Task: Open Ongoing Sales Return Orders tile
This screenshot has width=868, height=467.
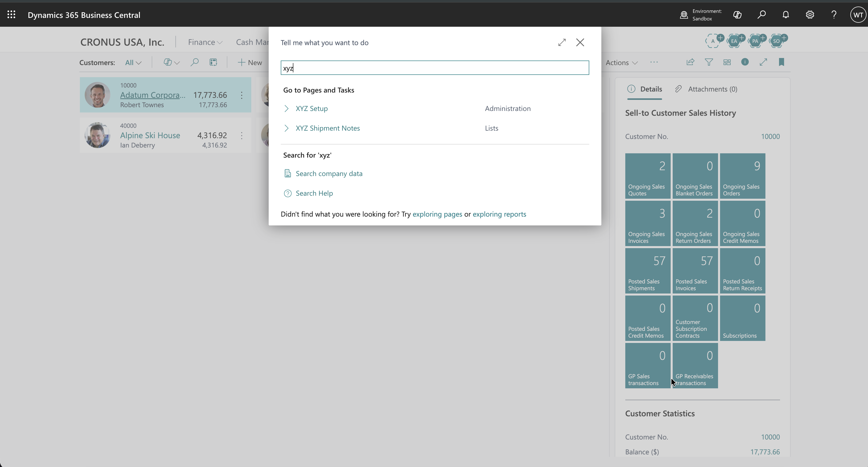Action: [695, 224]
